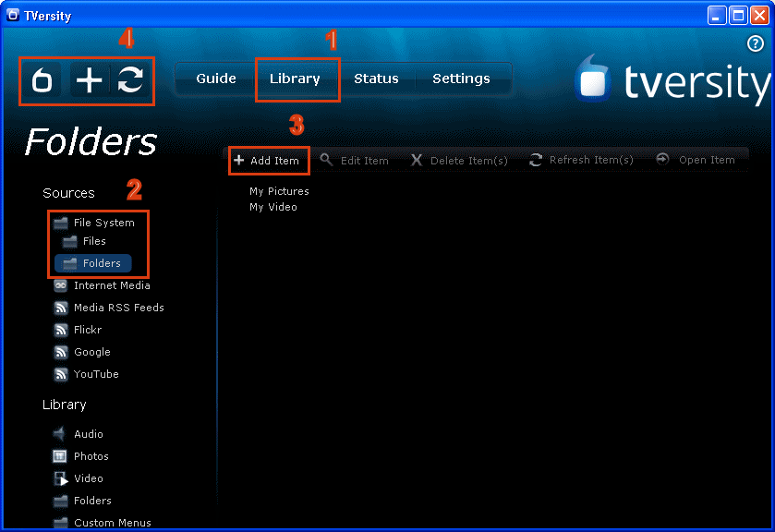This screenshot has height=532, width=775.
Task: Select the My Pictures folder entry
Action: [x=279, y=191]
